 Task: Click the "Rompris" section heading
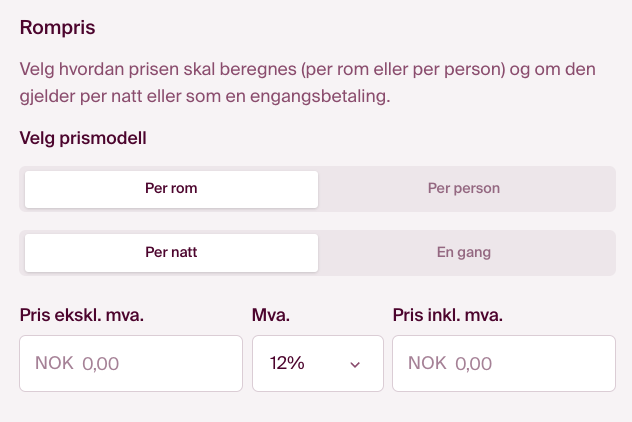pos(58,27)
